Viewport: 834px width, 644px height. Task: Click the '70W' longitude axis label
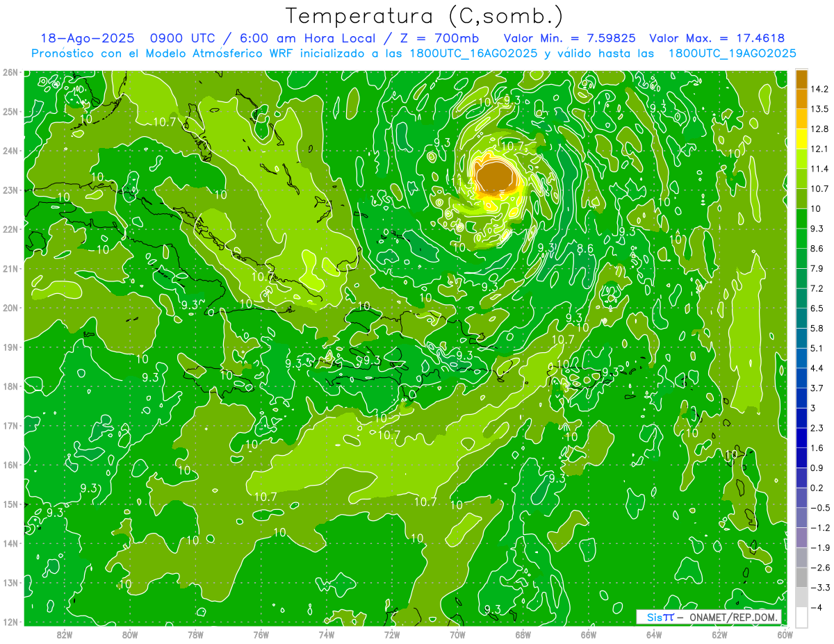pyautogui.click(x=457, y=634)
